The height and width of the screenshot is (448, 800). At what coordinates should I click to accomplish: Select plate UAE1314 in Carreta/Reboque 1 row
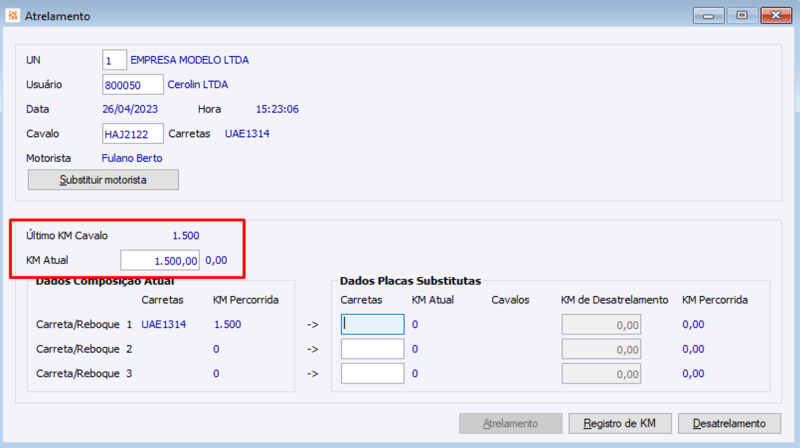(x=164, y=325)
